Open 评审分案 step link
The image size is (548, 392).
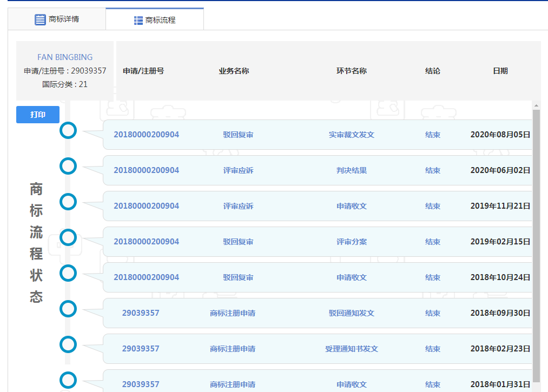point(351,242)
